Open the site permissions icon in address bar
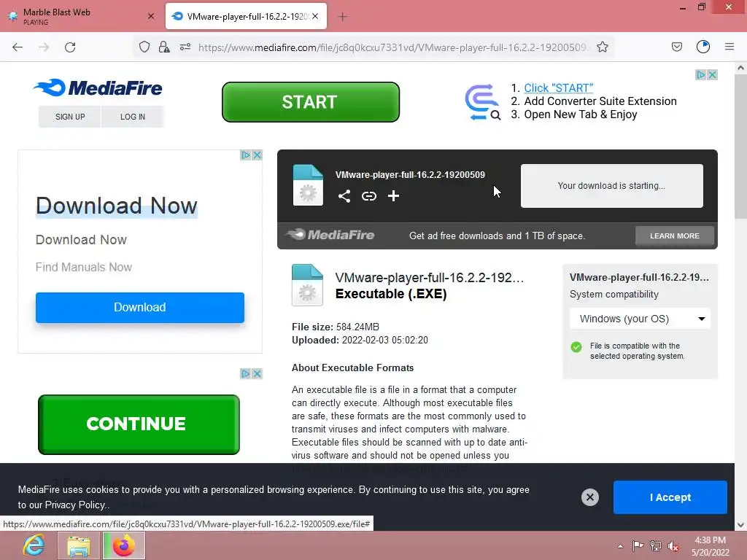 coord(185,47)
